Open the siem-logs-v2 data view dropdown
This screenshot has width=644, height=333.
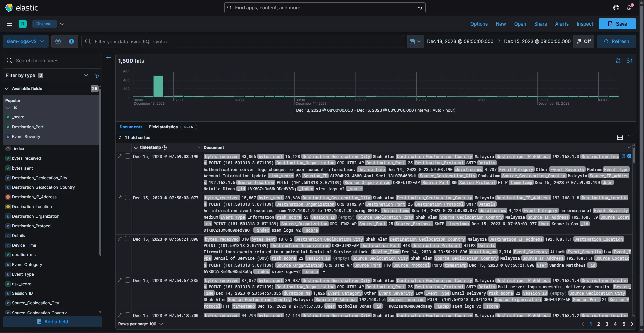tap(25, 41)
